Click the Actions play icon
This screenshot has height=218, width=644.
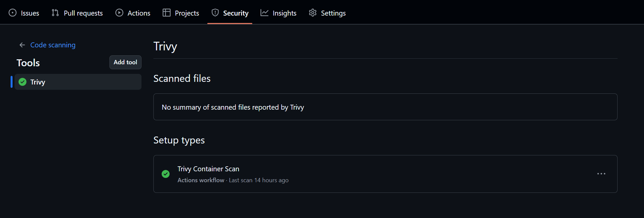pyautogui.click(x=119, y=13)
